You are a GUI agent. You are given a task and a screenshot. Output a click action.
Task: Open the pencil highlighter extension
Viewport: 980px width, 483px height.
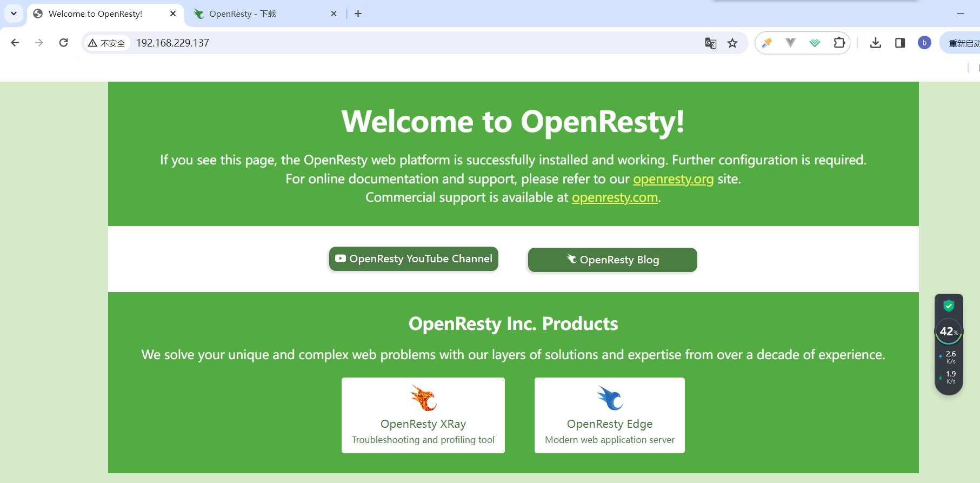766,43
